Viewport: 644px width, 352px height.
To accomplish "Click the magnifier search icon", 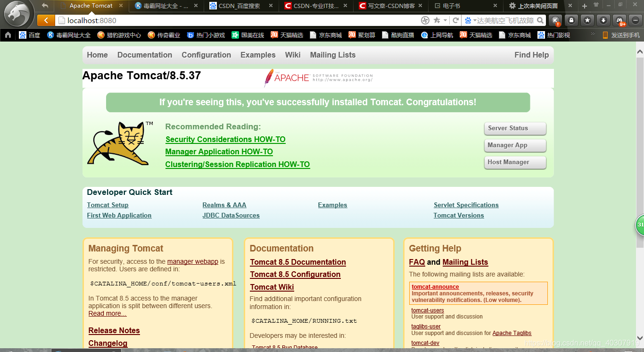I will tap(540, 20).
